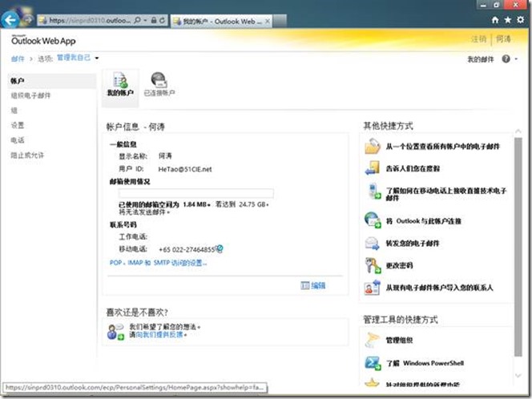Click the feedback person icon

tap(115, 332)
